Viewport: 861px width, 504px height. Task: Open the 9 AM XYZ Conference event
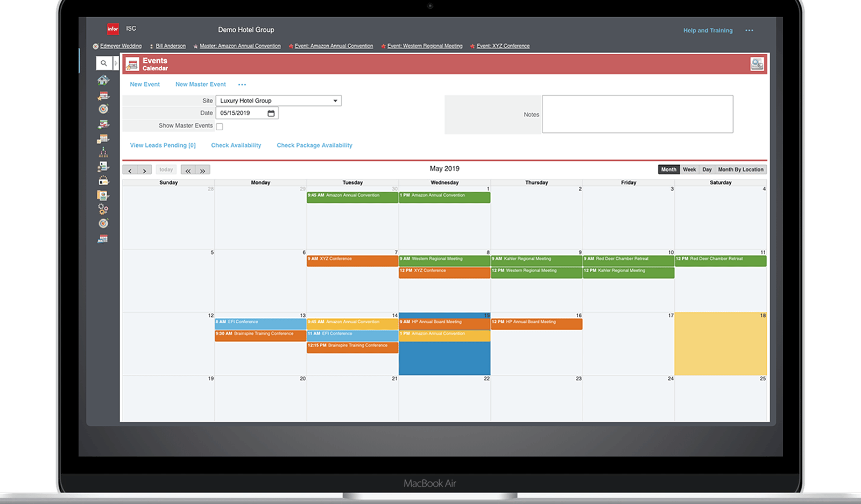coord(352,261)
